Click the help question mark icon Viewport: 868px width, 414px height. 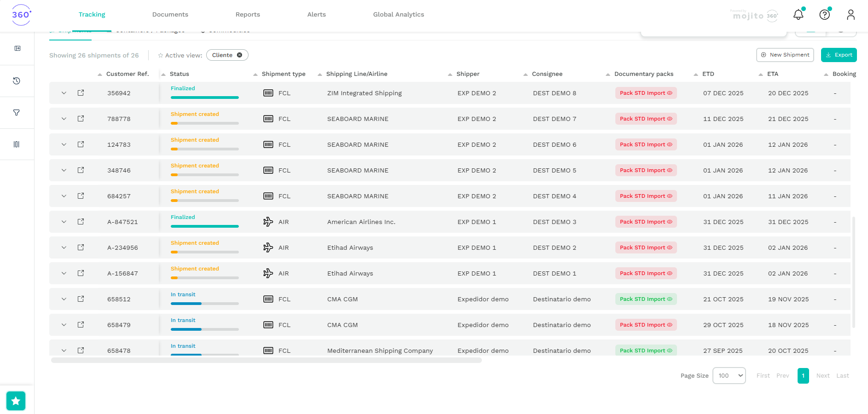(824, 15)
